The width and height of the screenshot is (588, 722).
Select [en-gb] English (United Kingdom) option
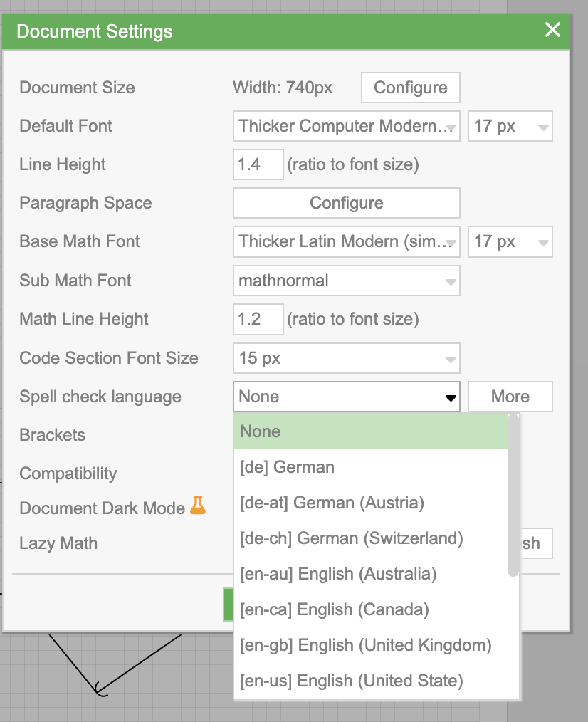point(371,645)
